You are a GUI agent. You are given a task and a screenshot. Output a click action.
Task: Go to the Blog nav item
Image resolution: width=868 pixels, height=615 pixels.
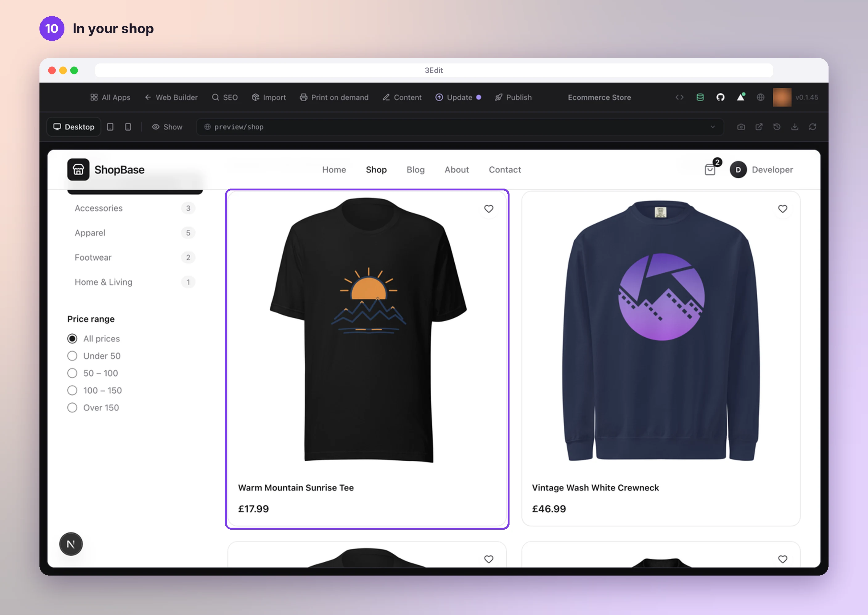415,170
